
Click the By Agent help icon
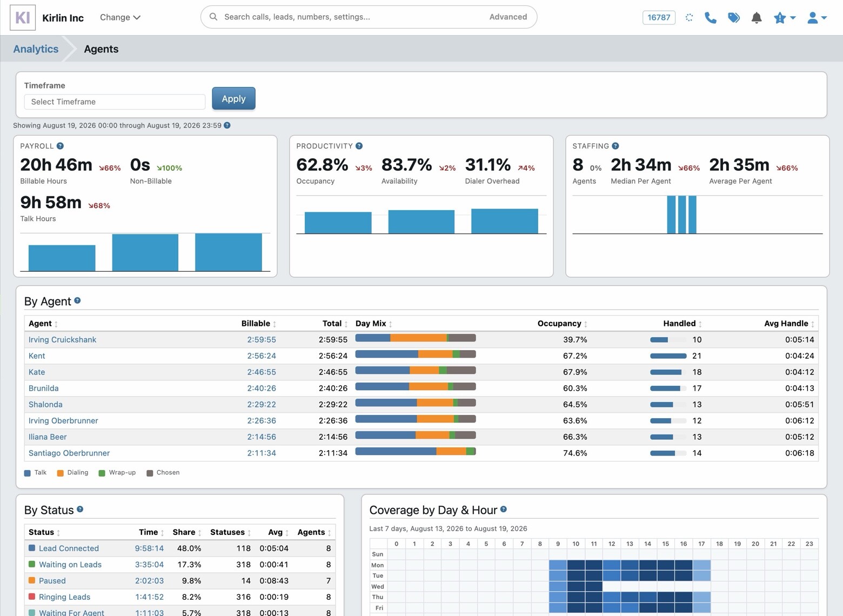77,300
